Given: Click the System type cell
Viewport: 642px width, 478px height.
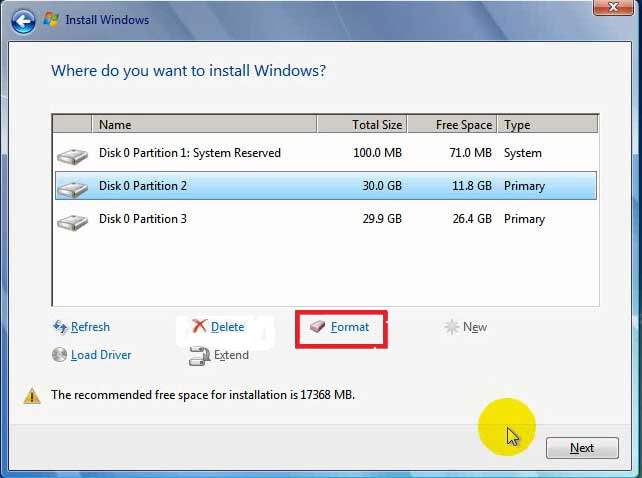Looking at the screenshot, I should [523, 153].
